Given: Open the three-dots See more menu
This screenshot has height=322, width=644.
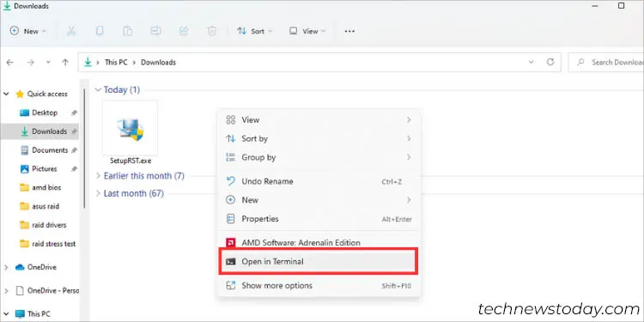Looking at the screenshot, I should pos(349,31).
